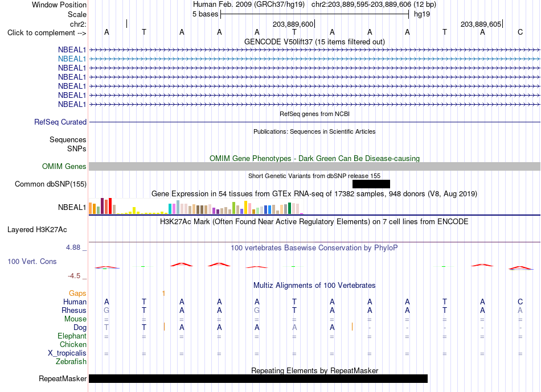Open the 100 Vert. Cons track label
The height and width of the screenshot is (392, 541).
[x=32, y=261]
